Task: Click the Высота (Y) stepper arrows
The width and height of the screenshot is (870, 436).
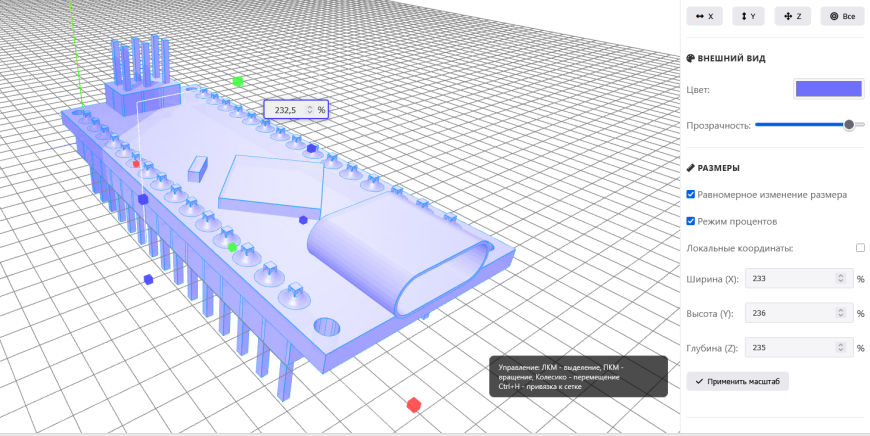Action: (841, 313)
